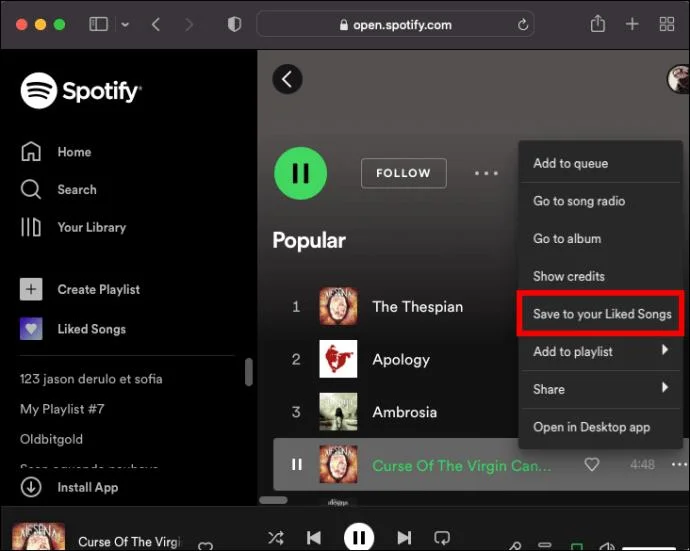Toggle repeat in the player bar
Screen dimensions: 690x551
coord(442,537)
